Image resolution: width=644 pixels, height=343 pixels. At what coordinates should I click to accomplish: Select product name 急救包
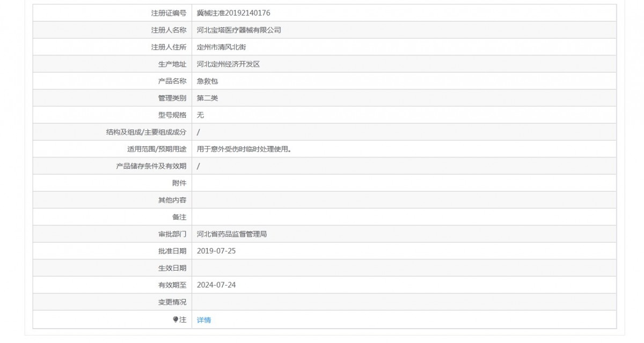(x=207, y=82)
